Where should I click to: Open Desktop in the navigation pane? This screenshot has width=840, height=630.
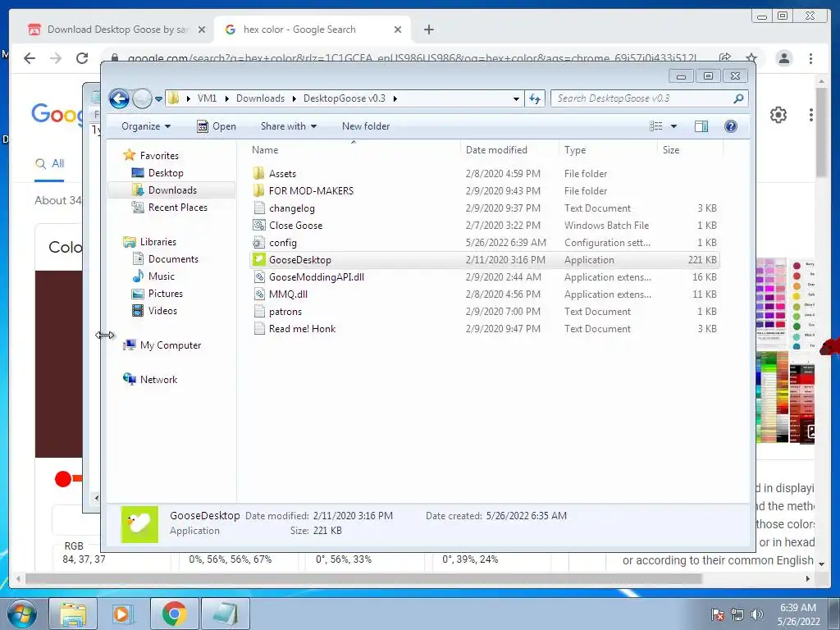coord(157,172)
